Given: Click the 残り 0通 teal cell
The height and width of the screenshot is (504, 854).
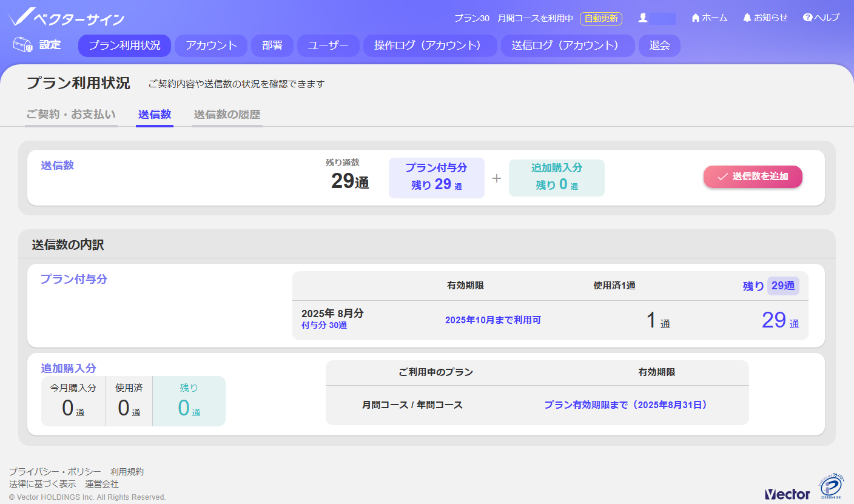Looking at the screenshot, I should 189,401.
